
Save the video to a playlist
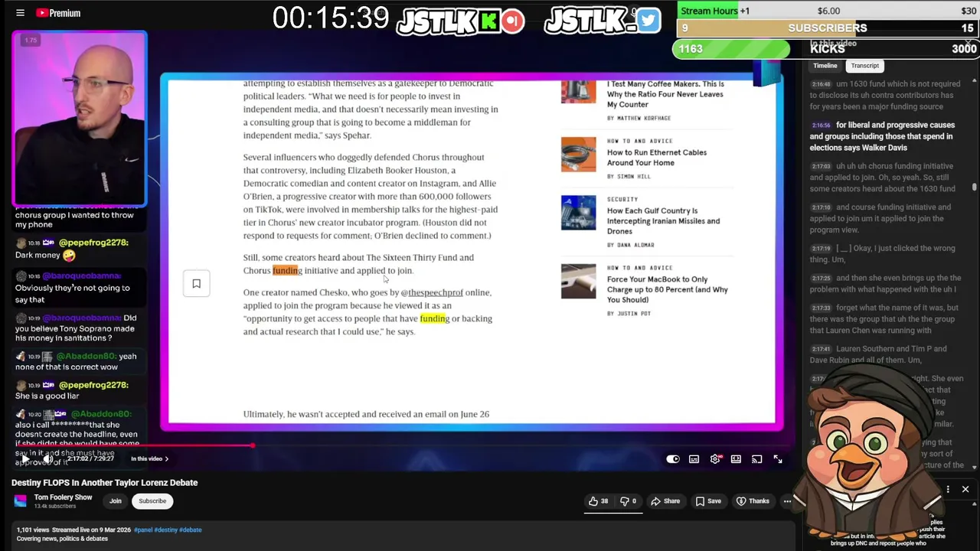point(708,501)
